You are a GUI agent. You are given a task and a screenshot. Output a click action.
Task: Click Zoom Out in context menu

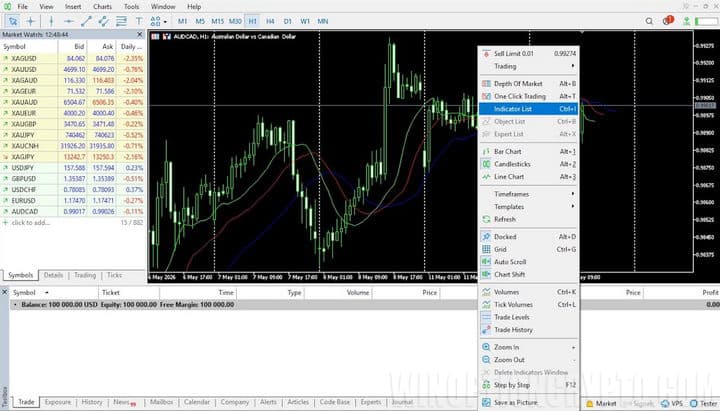coord(529,360)
